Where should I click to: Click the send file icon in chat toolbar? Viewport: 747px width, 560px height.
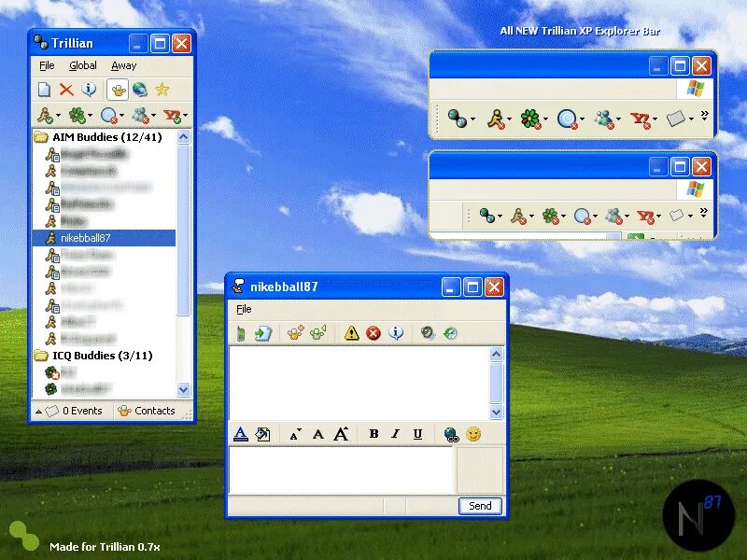263,333
